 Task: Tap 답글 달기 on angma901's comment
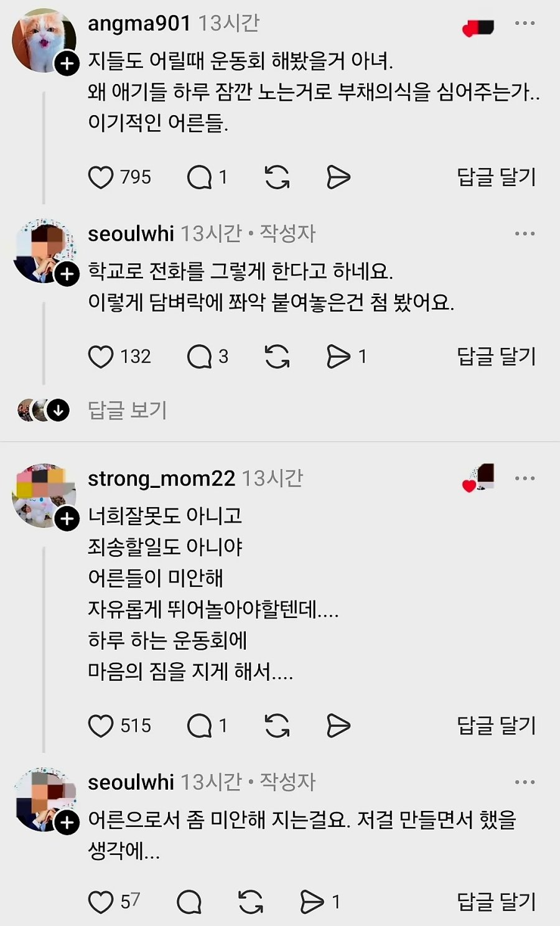[x=496, y=178]
